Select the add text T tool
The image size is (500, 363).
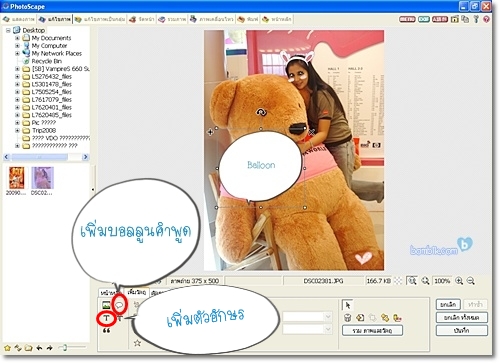[106, 318]
